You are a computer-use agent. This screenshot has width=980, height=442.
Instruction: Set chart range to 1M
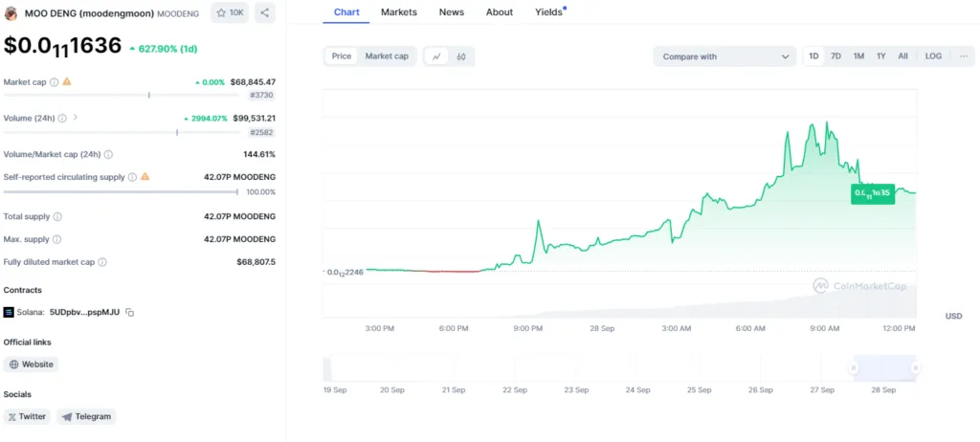858,56
